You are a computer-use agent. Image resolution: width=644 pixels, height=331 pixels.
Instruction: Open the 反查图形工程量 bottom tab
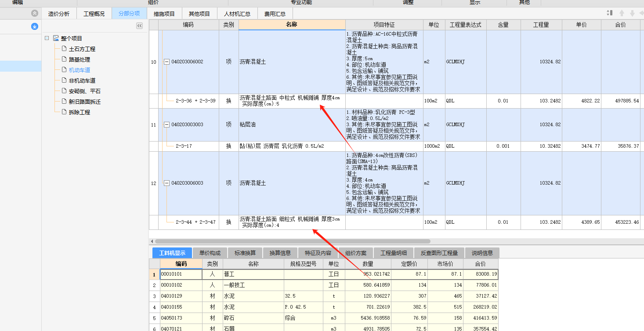pos(439,253)
